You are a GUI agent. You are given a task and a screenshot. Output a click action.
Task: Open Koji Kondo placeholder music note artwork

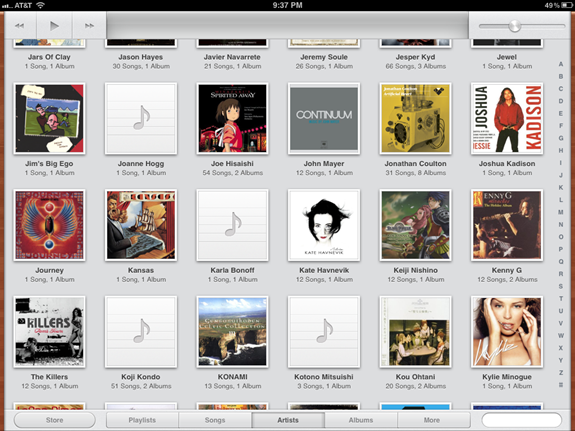[141, 332]
